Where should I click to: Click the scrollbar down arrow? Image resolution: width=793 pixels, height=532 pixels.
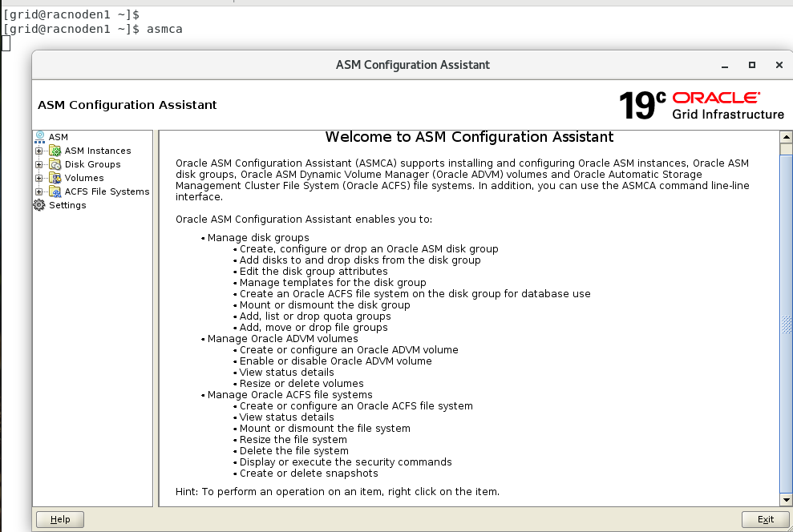[x=787, y=500]
